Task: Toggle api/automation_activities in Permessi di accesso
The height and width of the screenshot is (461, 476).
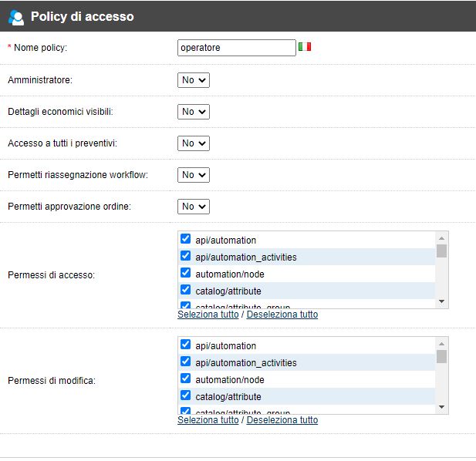Action: pos(185,256)
